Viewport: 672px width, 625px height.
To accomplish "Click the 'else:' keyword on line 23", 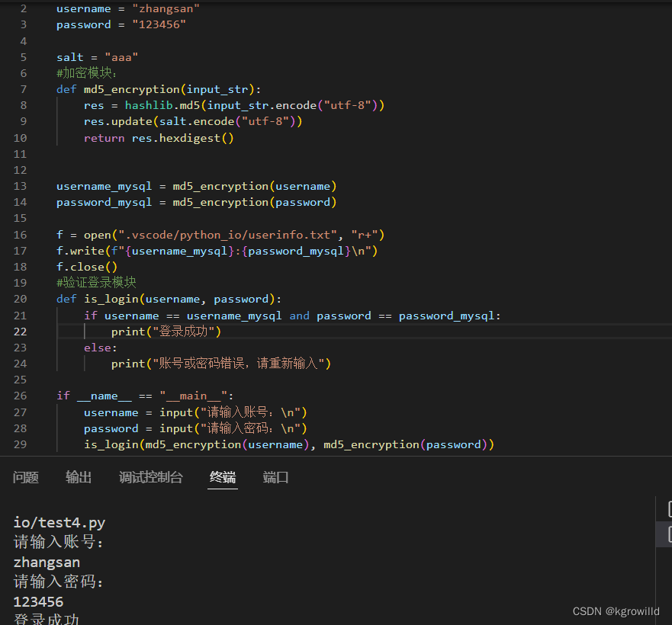I will [x=100, y=348].
